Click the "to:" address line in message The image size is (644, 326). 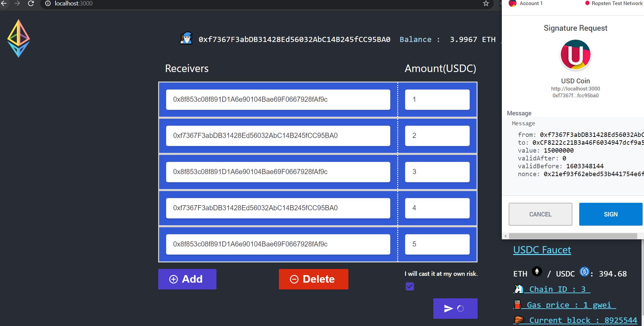(581, 143)
